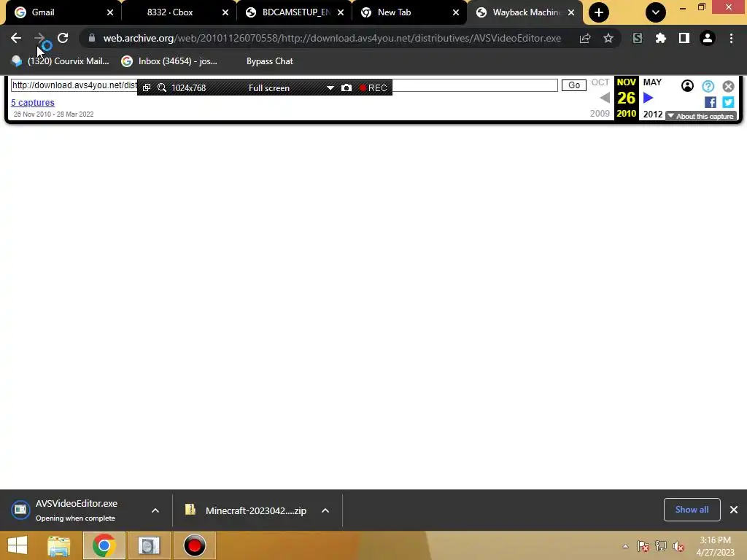Open Bandicam recorder in taskbar

(194, 545)
